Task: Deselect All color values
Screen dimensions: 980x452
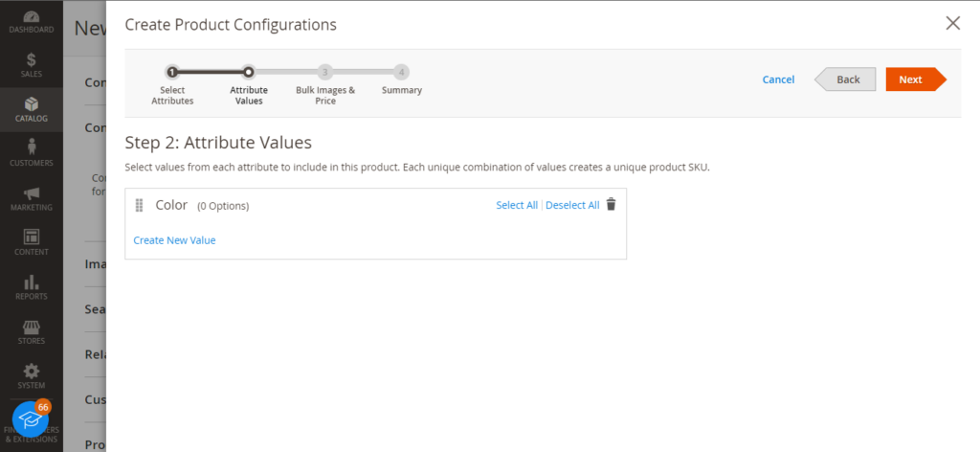Action: coord(572,205)
